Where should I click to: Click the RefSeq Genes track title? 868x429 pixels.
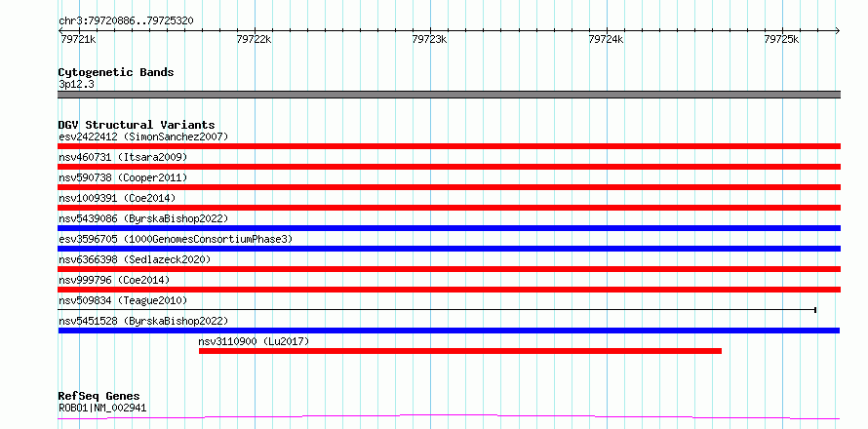coord(99,397)
